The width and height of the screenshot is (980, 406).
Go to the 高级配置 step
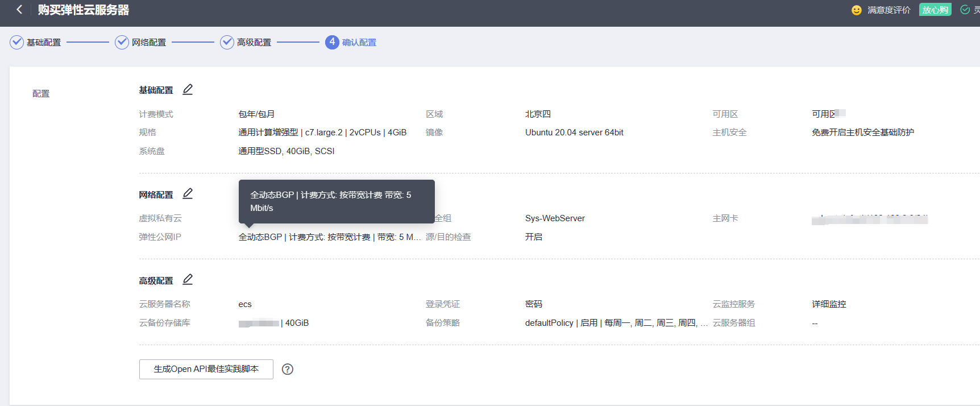254,43
